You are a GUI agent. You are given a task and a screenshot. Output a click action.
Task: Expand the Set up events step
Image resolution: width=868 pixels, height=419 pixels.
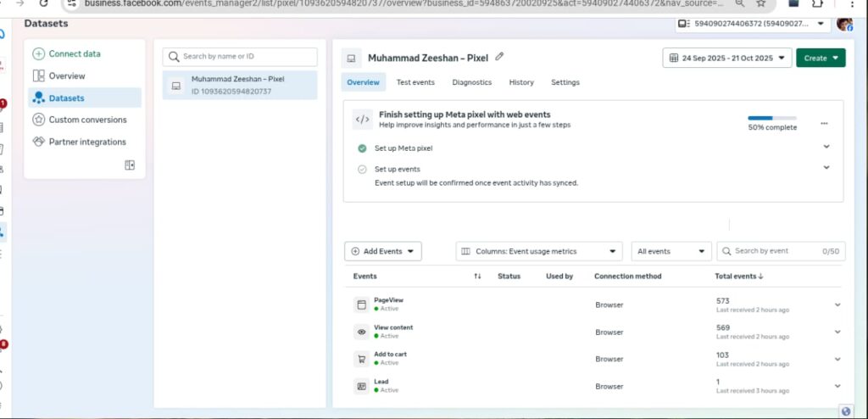826,167
